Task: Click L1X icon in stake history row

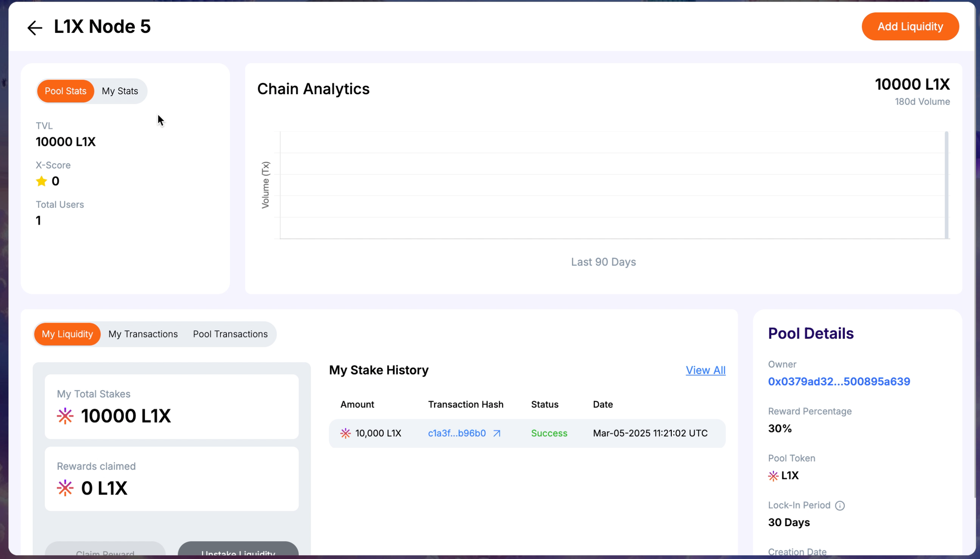Action: [345, 433]
